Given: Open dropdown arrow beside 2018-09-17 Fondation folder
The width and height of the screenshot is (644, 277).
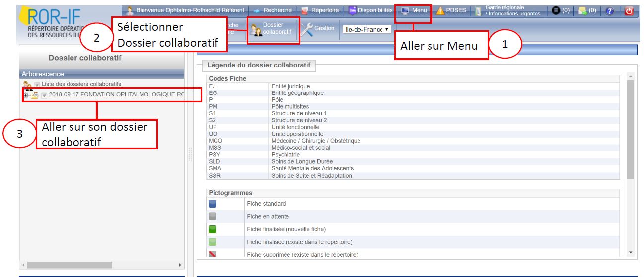Looking at the screenshot, I should pos(44,95).
